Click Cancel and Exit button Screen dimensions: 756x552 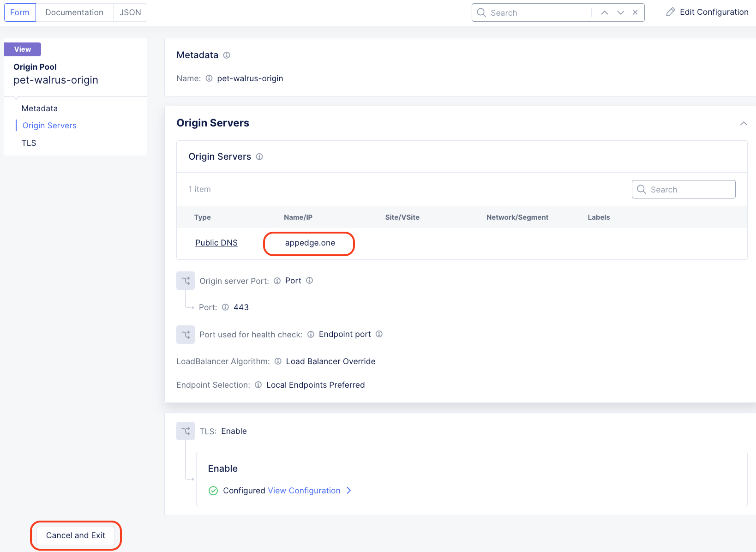76,535
